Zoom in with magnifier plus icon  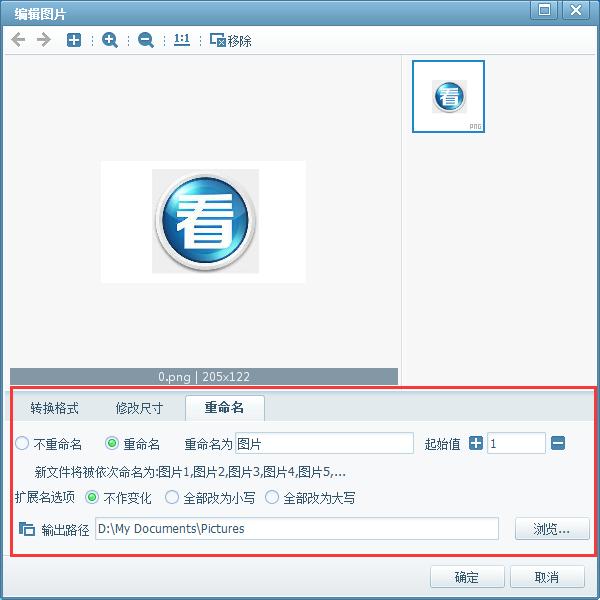click(110, 40)
